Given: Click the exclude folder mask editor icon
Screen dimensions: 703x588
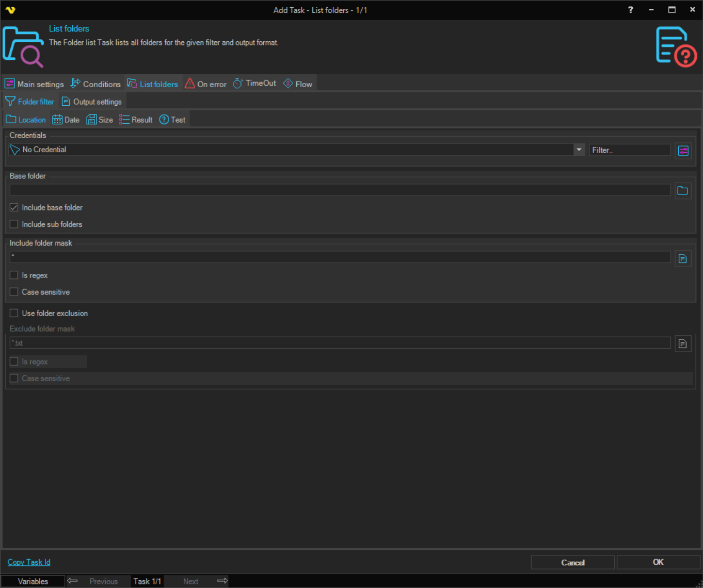Looking at the screenshot, I should 683,344.
